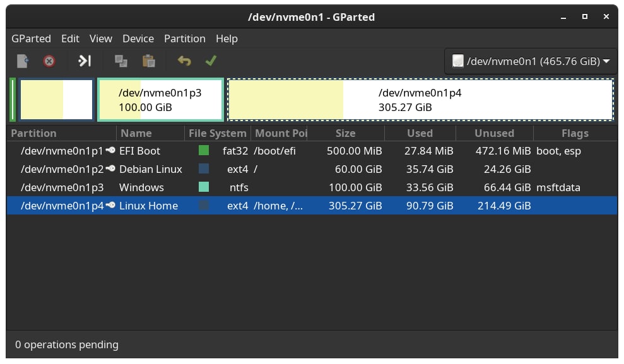The width and height of the screenshot is (624, 364).
Task: Click the 24.26 GiB unused cell
Action: coord(507,169)
